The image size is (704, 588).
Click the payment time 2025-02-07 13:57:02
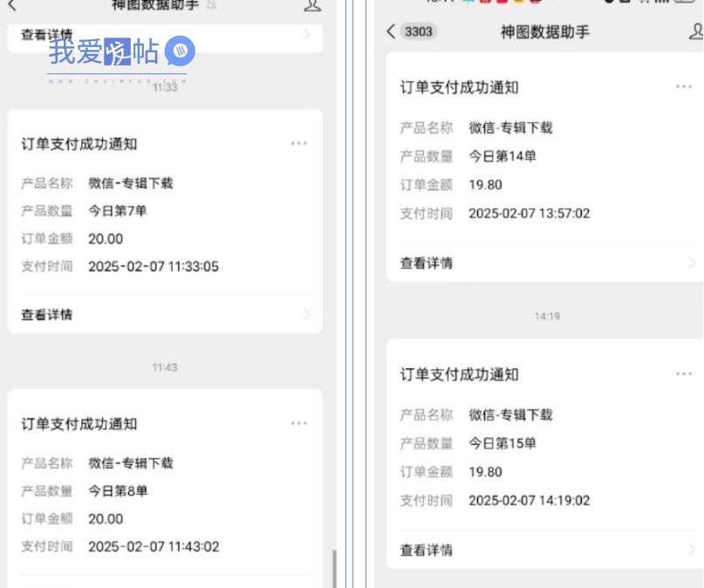coord(530,213)
